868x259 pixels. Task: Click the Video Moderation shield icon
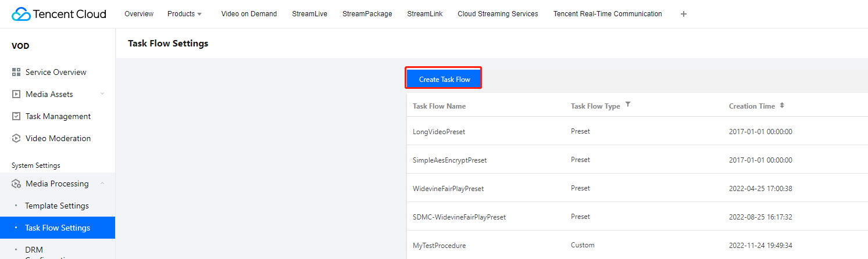pos(16,139)
